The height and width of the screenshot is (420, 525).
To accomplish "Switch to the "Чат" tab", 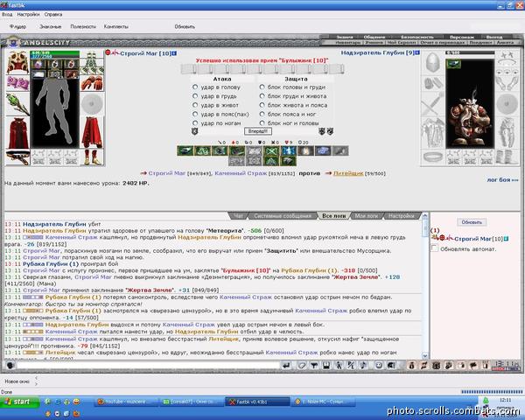I will click(238, 216).
